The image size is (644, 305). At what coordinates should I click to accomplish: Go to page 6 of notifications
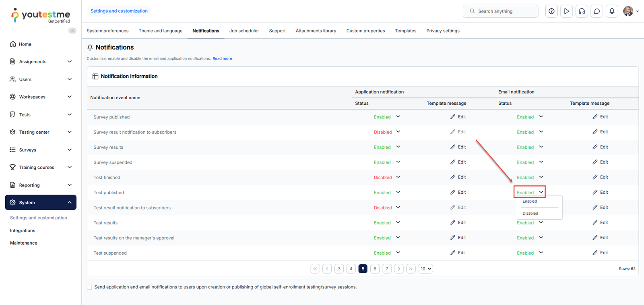[x=375, y=269]
